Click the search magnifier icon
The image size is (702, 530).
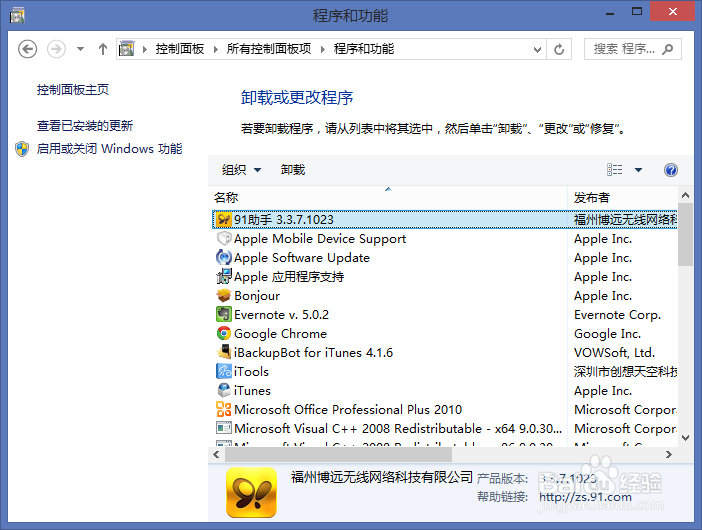click(x=668, y=49)
